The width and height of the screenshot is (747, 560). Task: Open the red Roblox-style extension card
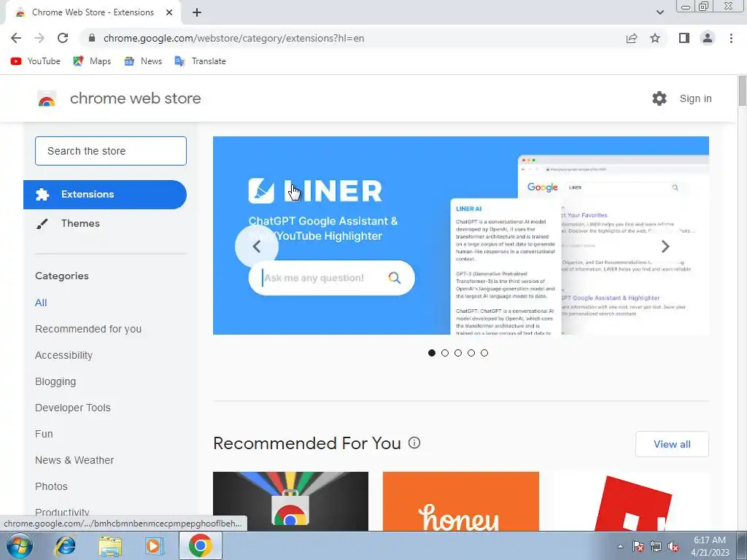pyautogui.click(x=631, y=502)
